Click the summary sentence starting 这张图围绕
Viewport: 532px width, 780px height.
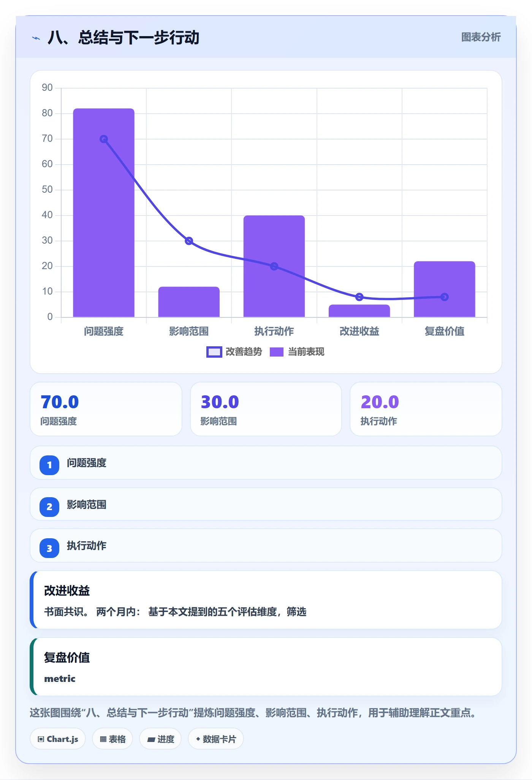pos(253,713)
